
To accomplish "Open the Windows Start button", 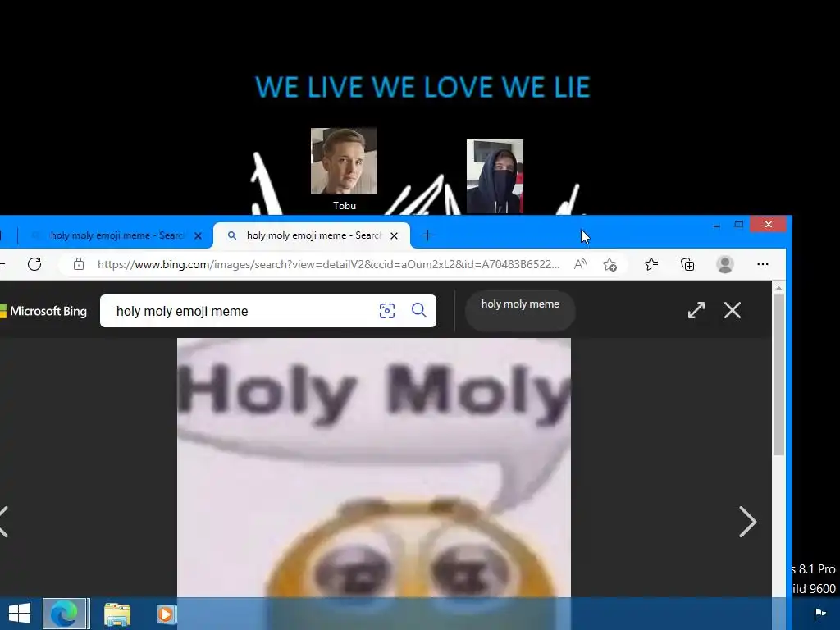I will pos(20,614).
